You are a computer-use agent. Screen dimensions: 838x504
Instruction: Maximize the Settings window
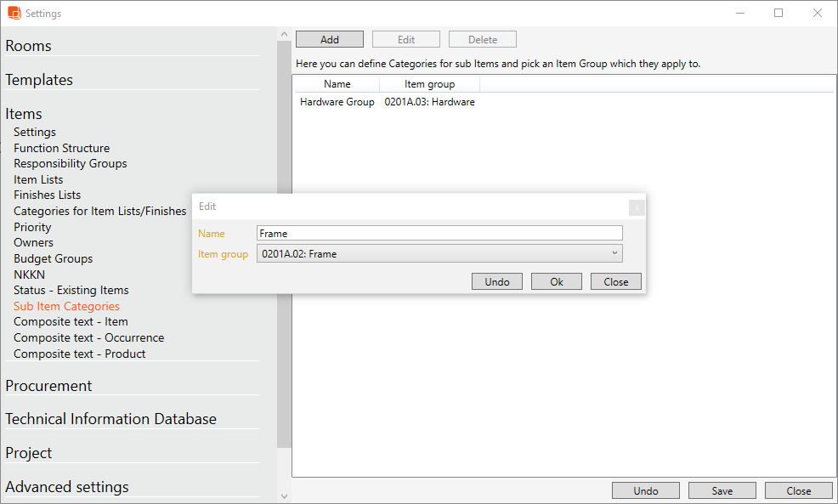779,13
